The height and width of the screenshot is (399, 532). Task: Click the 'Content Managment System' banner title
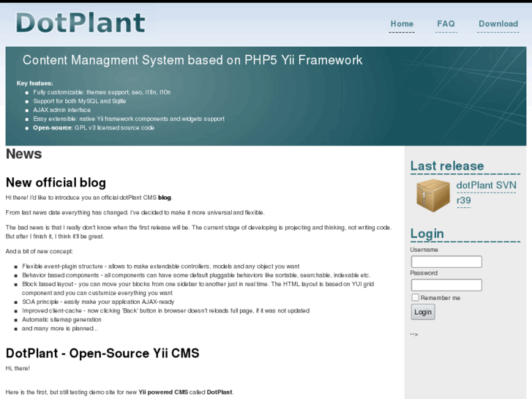(x=192, y=60)
